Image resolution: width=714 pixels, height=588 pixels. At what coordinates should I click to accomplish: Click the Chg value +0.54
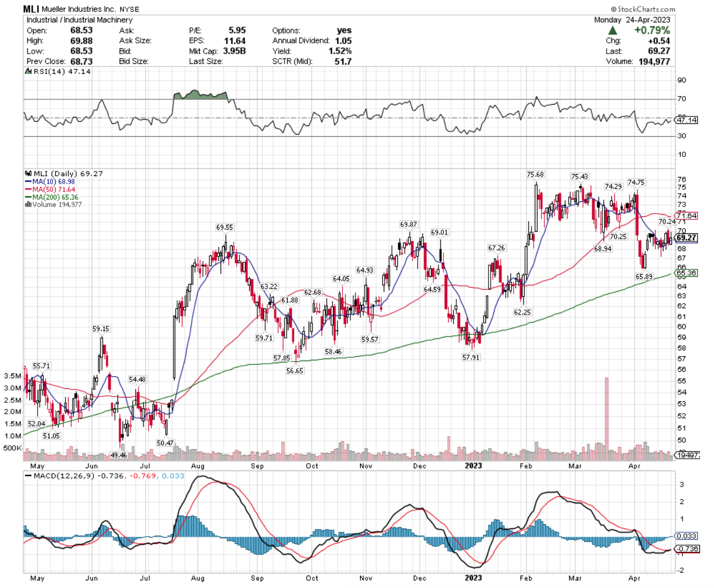[x=660, y=41]
